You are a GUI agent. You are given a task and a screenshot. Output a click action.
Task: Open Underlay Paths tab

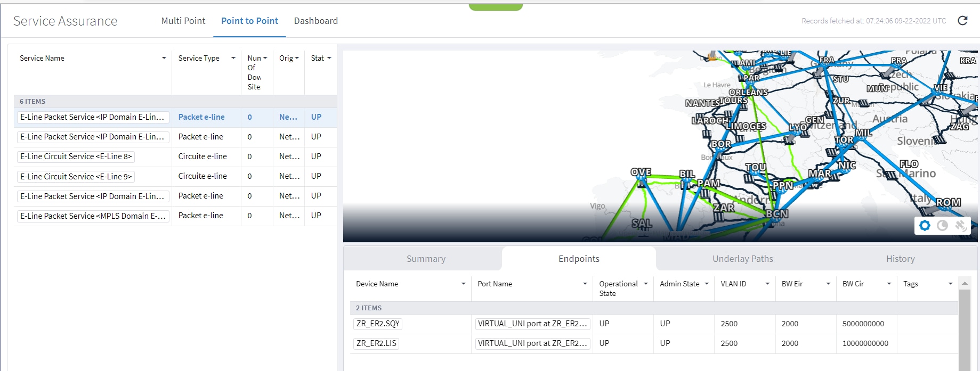point(742,259)
